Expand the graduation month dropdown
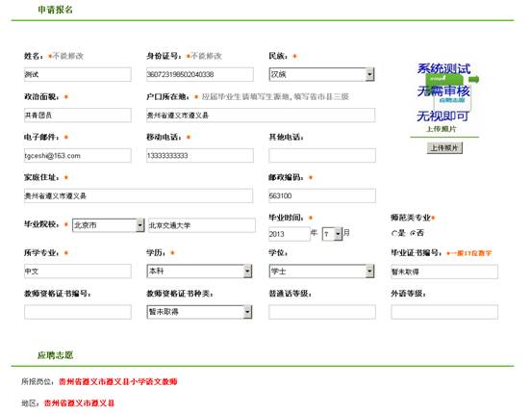Viewport: 532px width, 414px height. pyautogui.click(x=332, y=234)
